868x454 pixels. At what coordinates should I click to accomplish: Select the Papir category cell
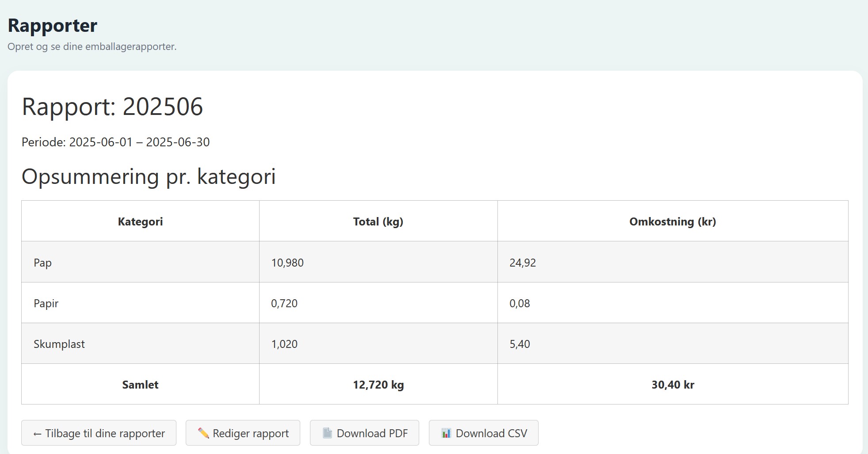pyautogui.click(x=46, y=303)
